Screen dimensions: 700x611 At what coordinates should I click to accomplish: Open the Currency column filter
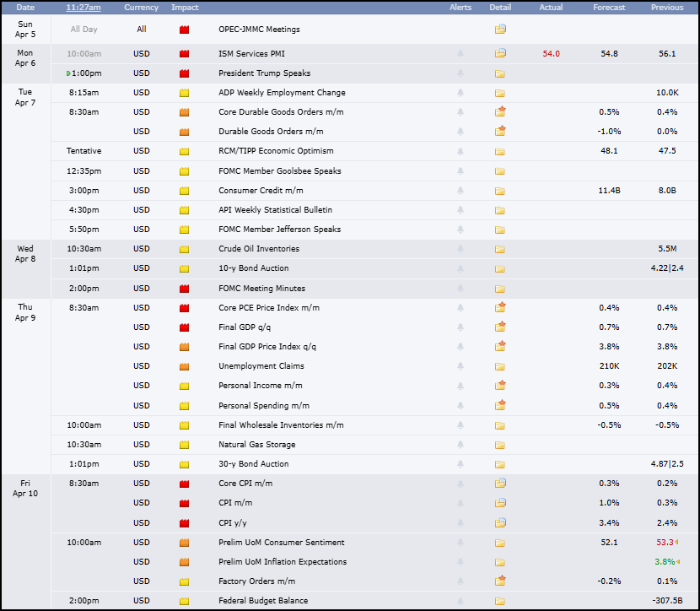pos(141,7)
